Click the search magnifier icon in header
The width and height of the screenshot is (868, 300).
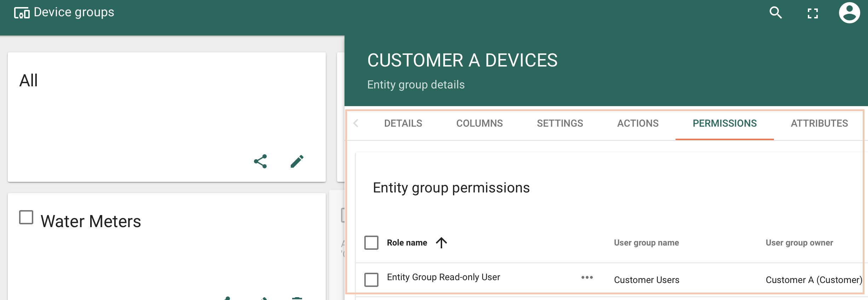coord(776,13)
